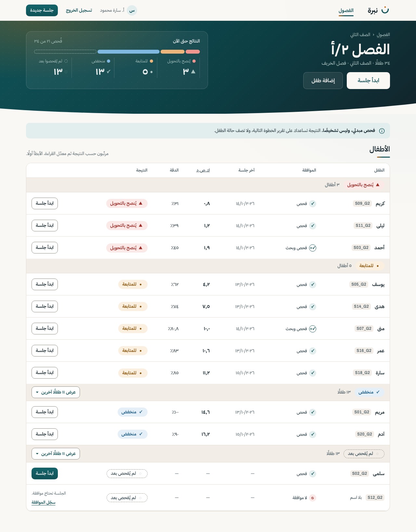Viewport: 416px width, 532px height.
Task: Click the فحص وبحث icon in أحمد's row
Action: pyautogui.click(x=313, y=248)
